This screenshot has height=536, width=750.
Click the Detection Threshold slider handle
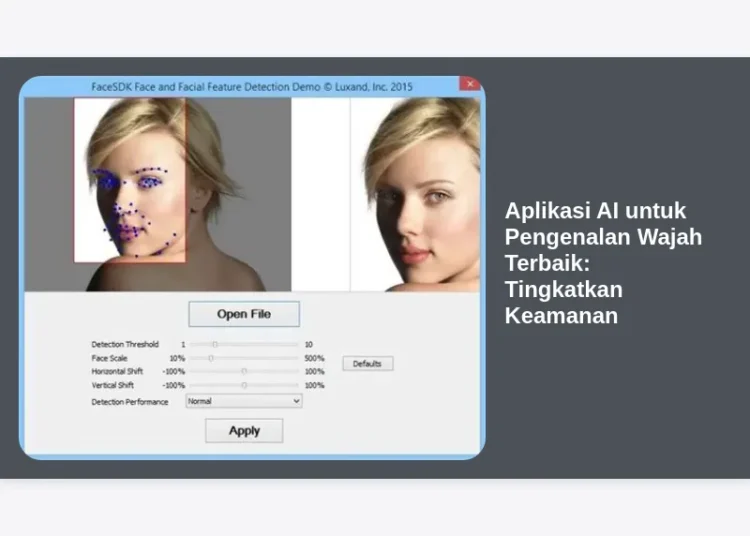point(214,344)
